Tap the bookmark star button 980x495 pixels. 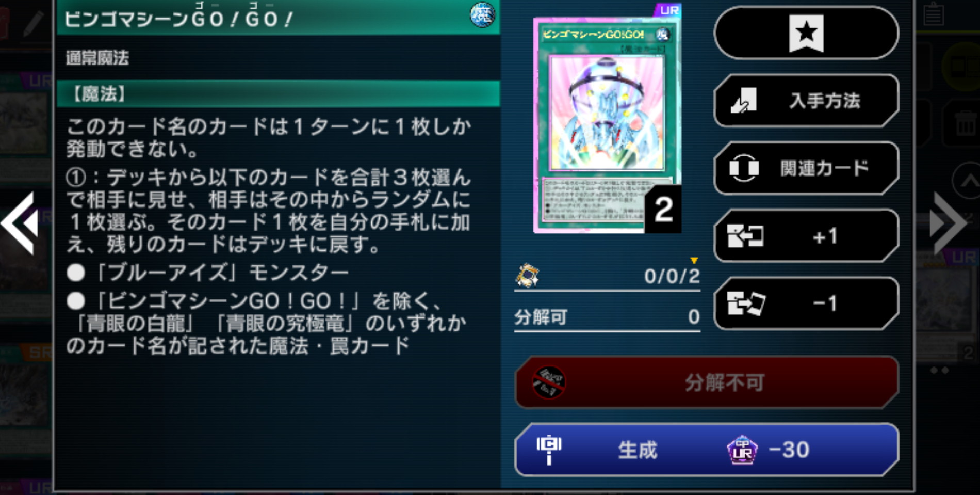(x=806, y=33)
